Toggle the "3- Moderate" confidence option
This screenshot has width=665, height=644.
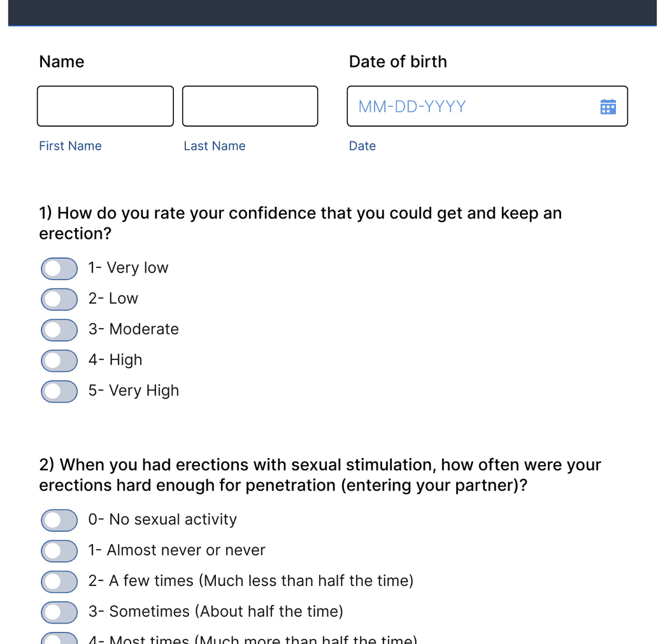pyautogui.click(x=59, y=329)
